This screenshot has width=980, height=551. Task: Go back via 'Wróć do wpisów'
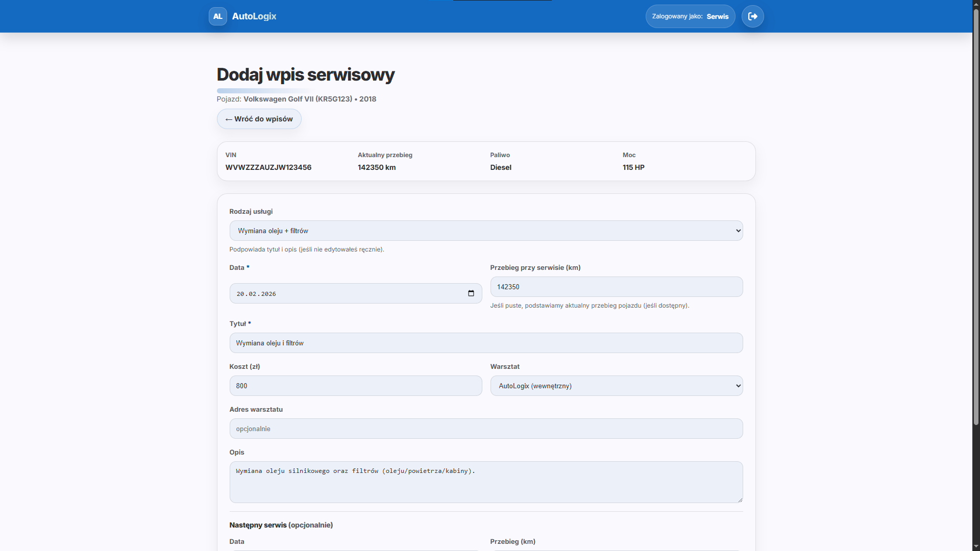pos(259,119)
